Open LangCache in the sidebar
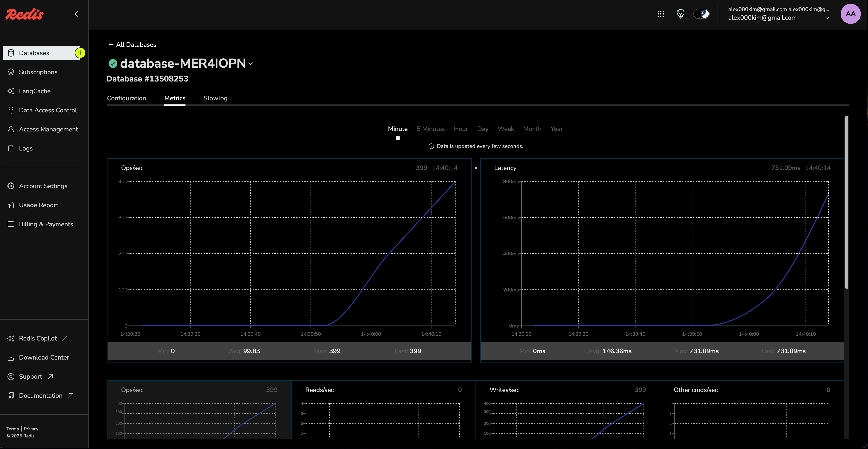868x449 pixels. tap(35, 91)
